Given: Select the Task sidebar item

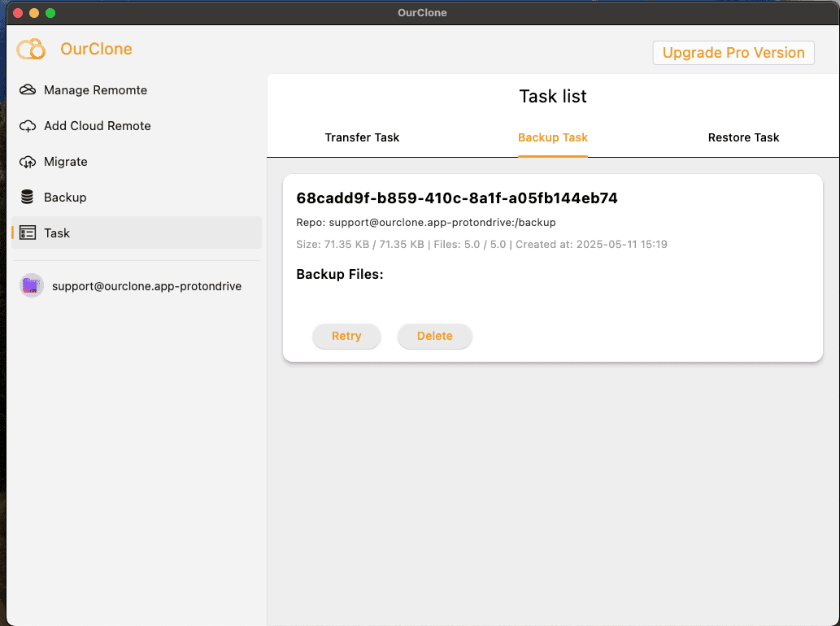Looking at the screenshot, I should pos(137,233).
